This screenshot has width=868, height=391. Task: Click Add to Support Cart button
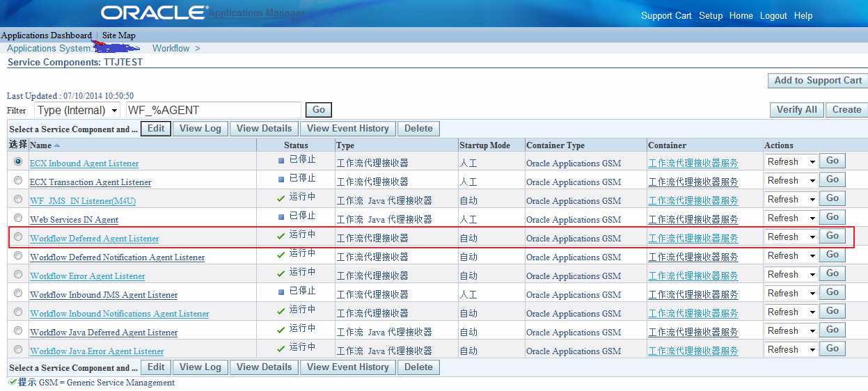[x=817, y=81]
